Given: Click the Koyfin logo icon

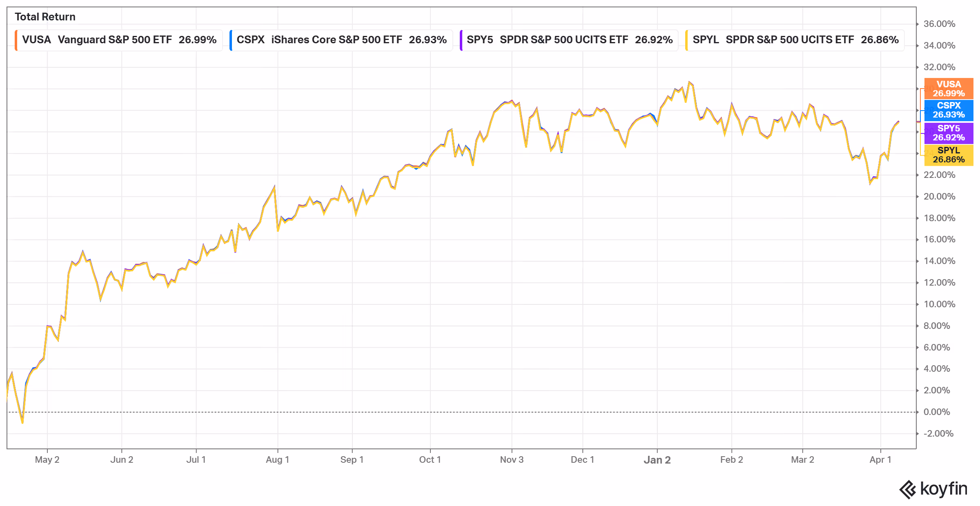Looking at the screenshot, I should pos(908,489).
